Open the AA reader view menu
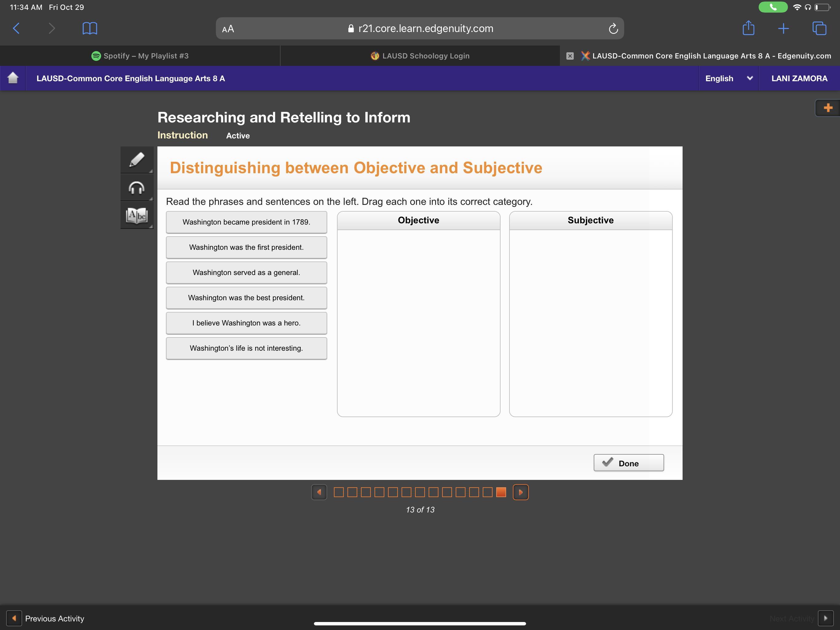 [228, 29]
